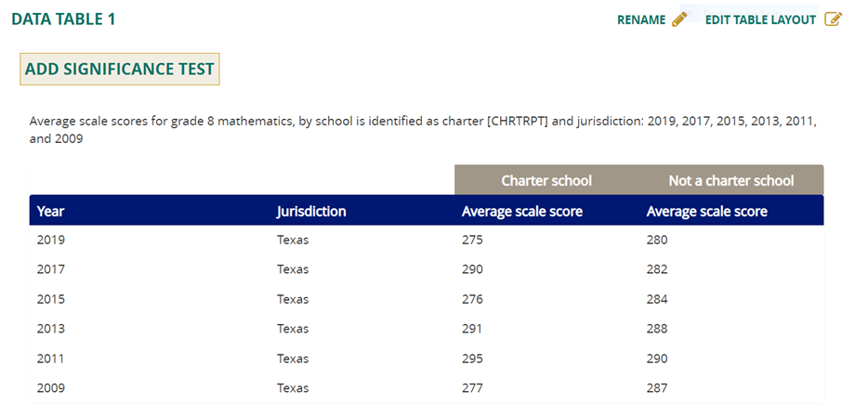Click Average scale score header under Charter school
This screenshot has width=868, height=417.
click(x=521, y=211)
